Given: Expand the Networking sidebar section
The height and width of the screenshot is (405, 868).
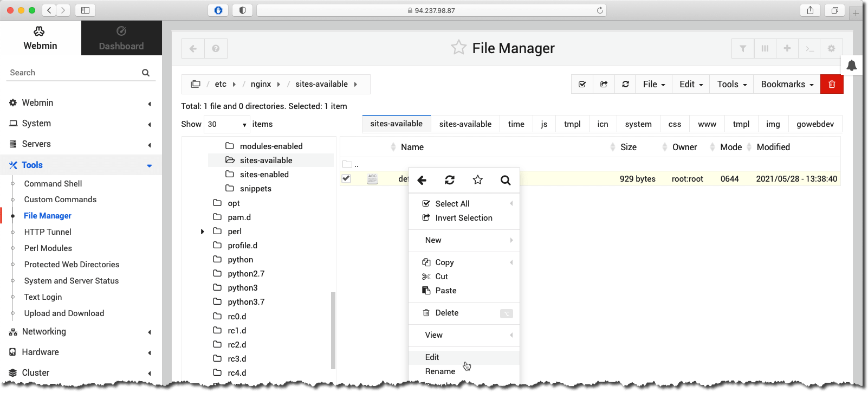Looking at the screenshot, I should 81,332.
